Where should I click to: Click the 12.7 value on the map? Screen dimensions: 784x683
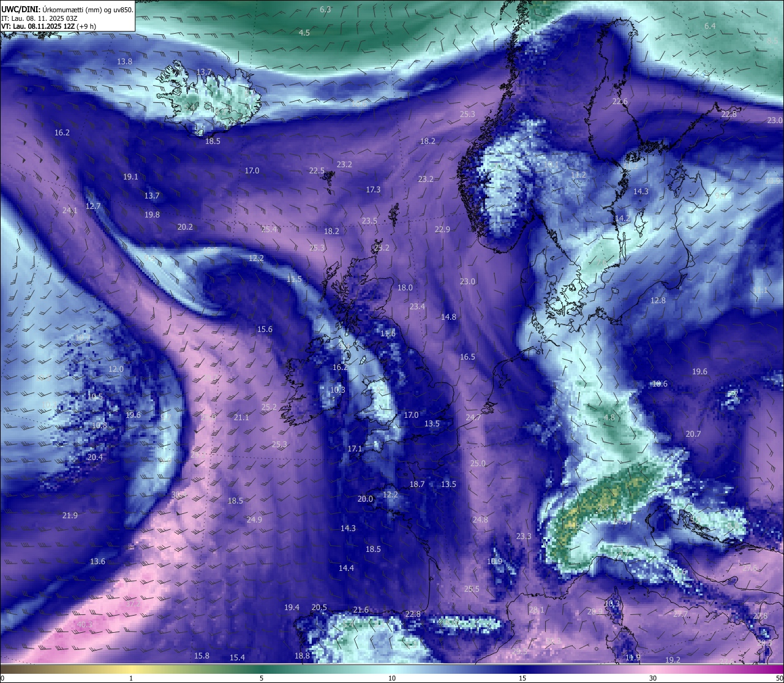[93, 206]
